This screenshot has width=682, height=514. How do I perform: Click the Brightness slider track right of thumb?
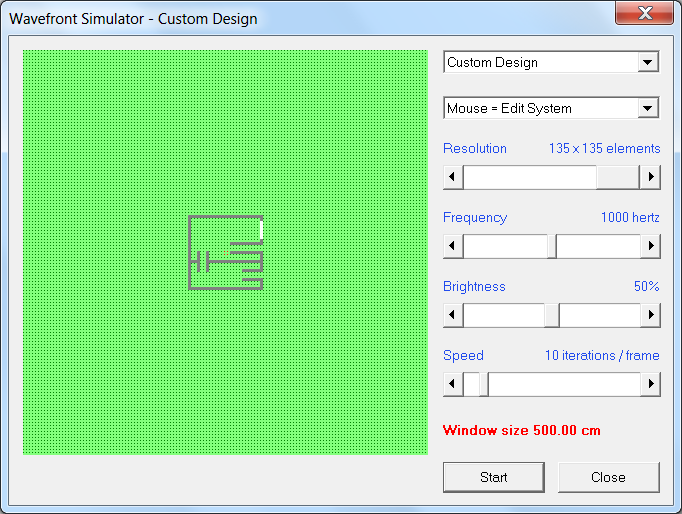pyautogui.click(x=600, y=314)
